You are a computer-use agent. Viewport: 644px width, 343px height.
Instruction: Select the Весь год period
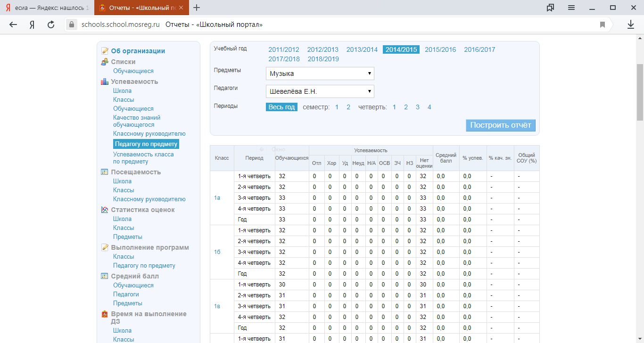[281, 107]
